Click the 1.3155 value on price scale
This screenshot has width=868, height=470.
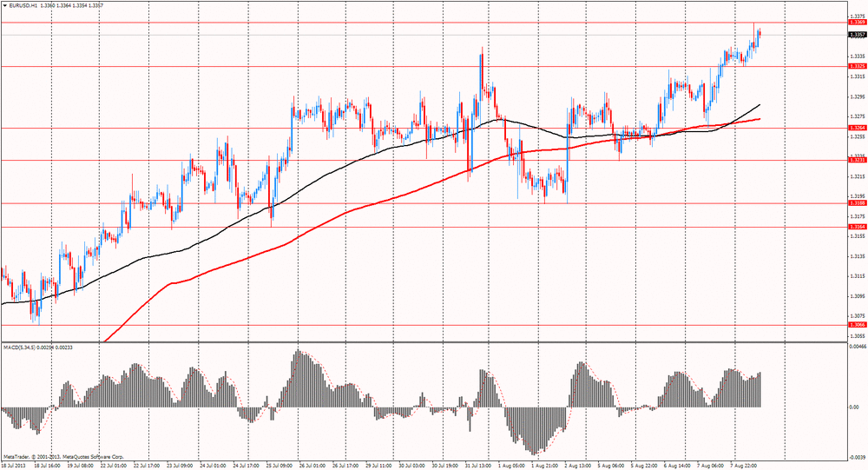[x=858, y=236]
